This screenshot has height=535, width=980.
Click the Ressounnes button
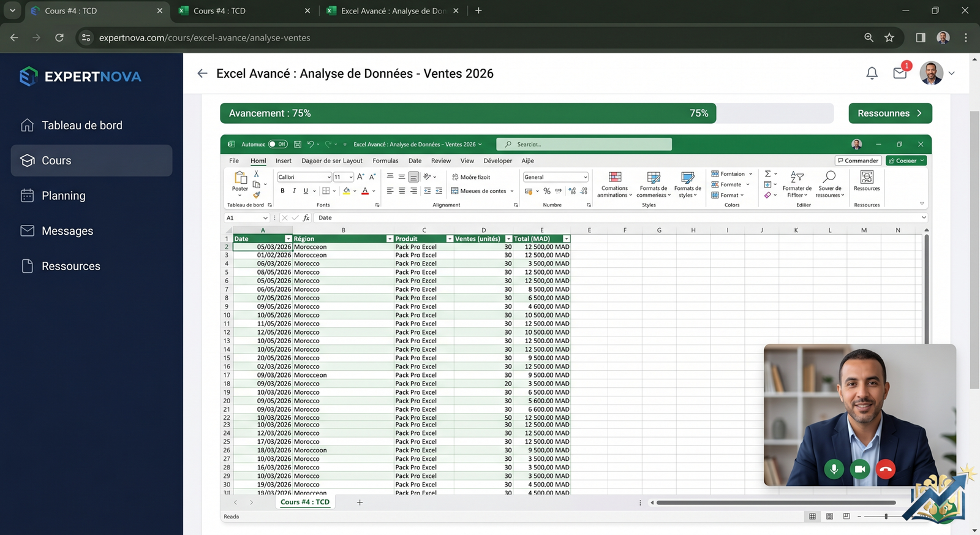(x=890, y=113)
